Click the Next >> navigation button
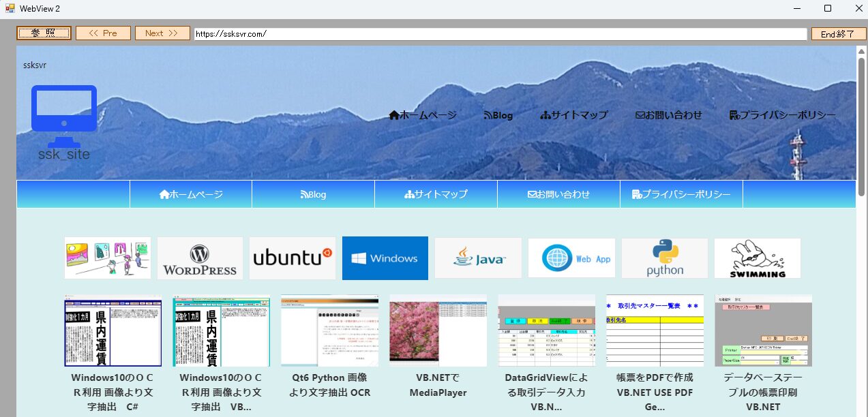The width and height of the screenshot is (868, 417). tap(162, 33)
